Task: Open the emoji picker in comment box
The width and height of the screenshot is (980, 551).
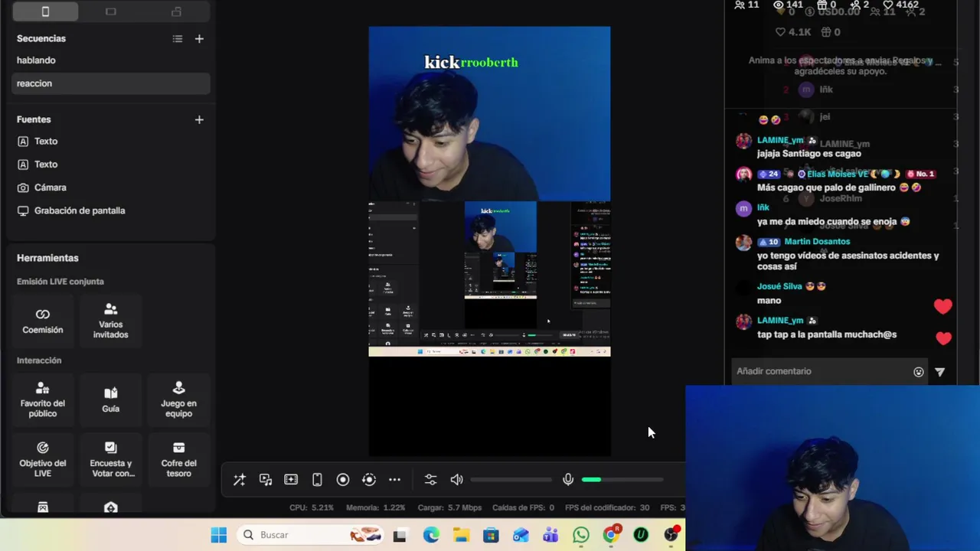Action: pyautogui.click(x=919, y=372)
